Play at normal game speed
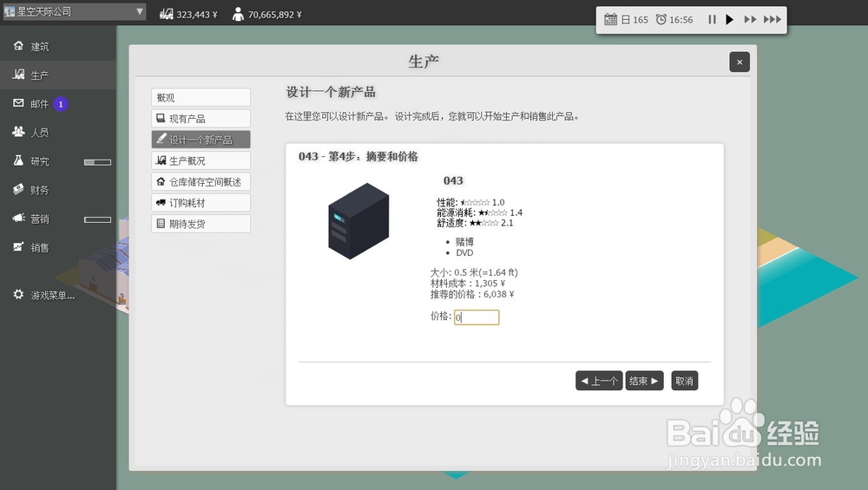Image resolution: width=868 pixels, height=490 pixels. click(x=730, y=19)
